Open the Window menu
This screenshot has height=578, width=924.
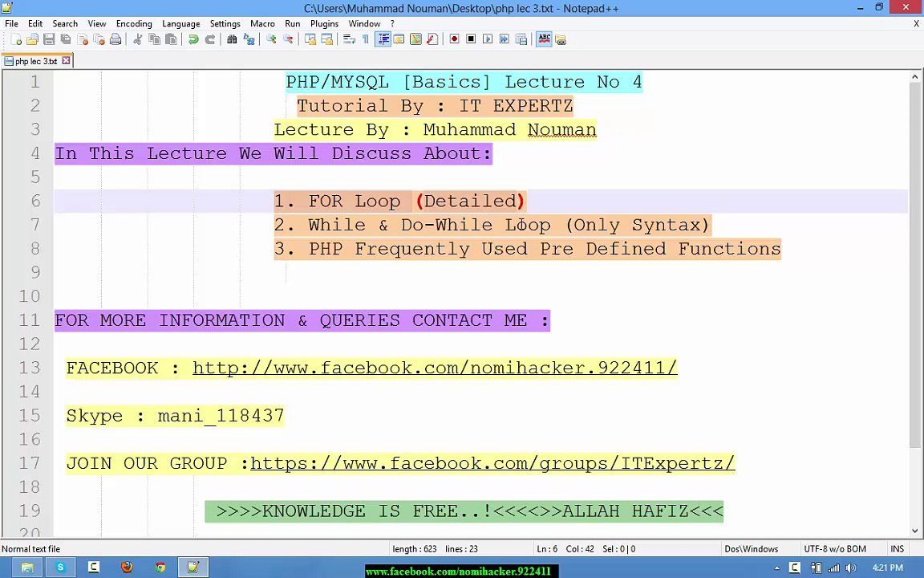[x=364, y=23]
